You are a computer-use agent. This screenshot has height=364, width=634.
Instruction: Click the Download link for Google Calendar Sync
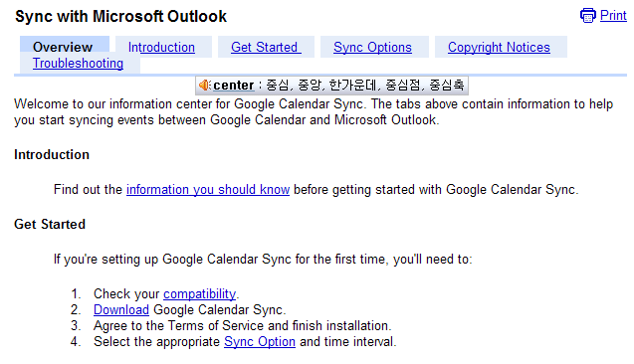pos(121,310)
